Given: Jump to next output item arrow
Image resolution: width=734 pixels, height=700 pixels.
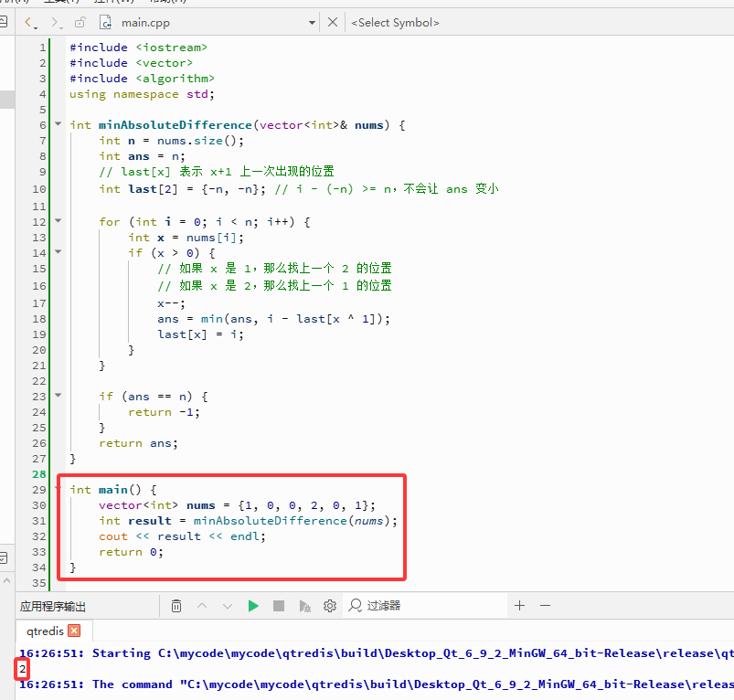Looking at the screenshot, I should 228,606.
